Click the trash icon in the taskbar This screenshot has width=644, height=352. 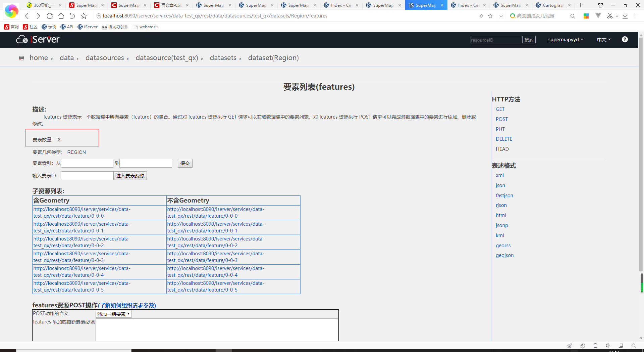pos(595,345)
